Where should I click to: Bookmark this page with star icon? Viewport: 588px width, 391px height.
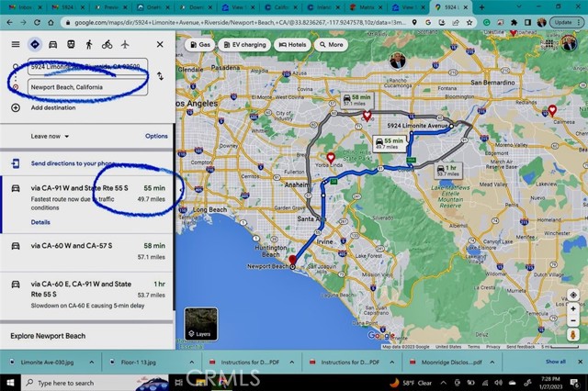coord(469,22)
